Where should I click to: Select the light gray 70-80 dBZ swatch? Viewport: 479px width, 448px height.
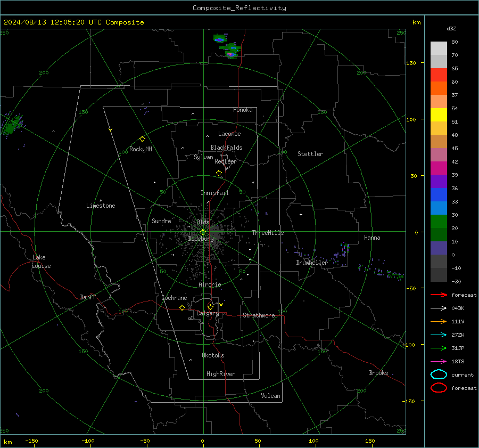pyautogui.click(x=439, y=48)
